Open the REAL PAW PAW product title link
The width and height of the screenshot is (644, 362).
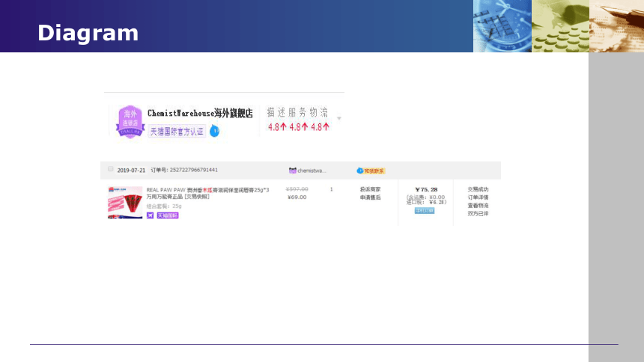pos(208,193)
